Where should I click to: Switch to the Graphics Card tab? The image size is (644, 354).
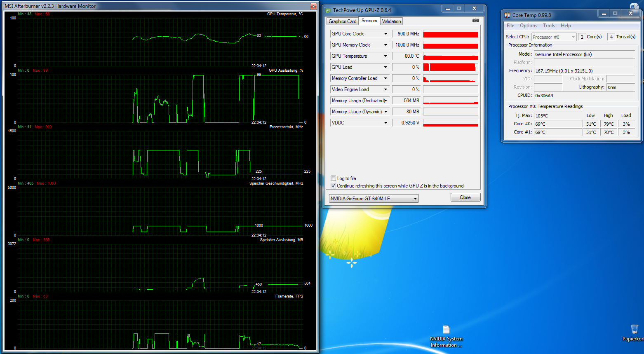(x=342, y=21)
